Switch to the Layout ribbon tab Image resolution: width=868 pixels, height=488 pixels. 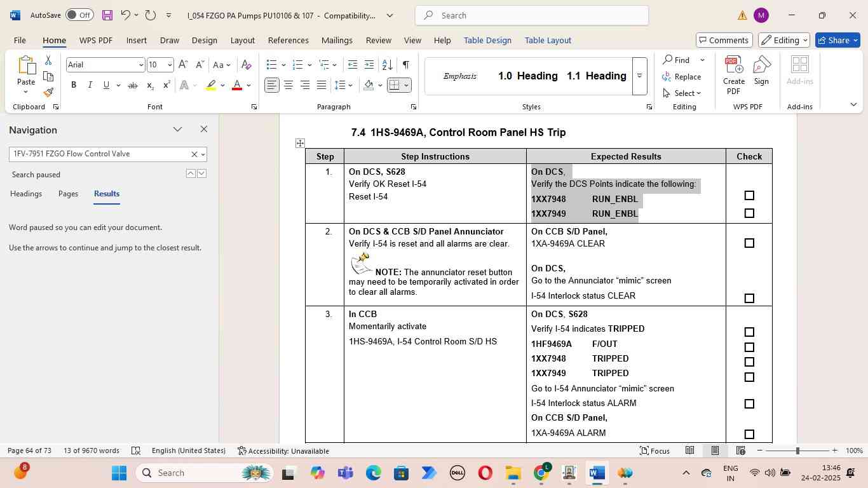tap(242, 40)
